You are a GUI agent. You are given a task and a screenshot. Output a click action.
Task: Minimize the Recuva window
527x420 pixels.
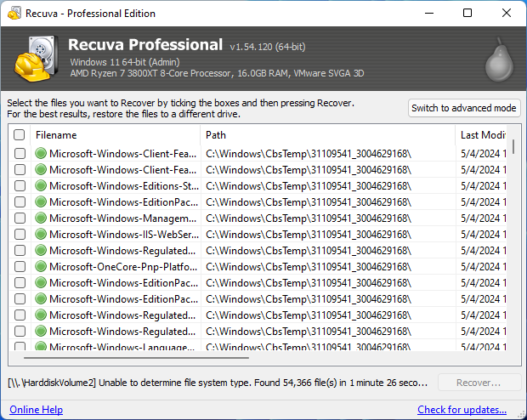[x=429, y=13]
